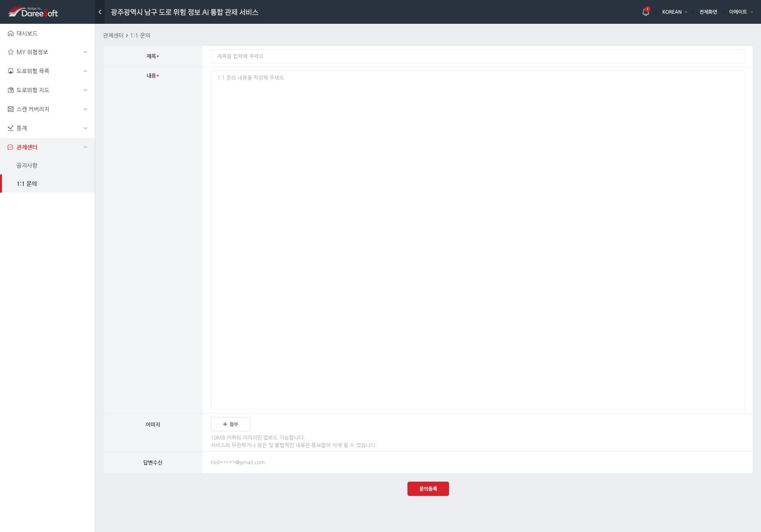This screenshot has height=532, width=761.
Task: Click the 첨부 attach image button
Action: (x=230, y=424)
